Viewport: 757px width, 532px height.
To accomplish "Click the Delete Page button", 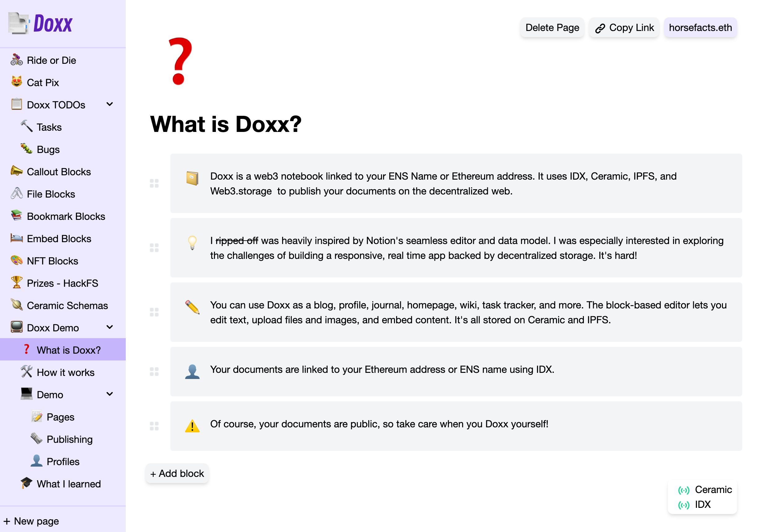I will click(x=552, y=28).
